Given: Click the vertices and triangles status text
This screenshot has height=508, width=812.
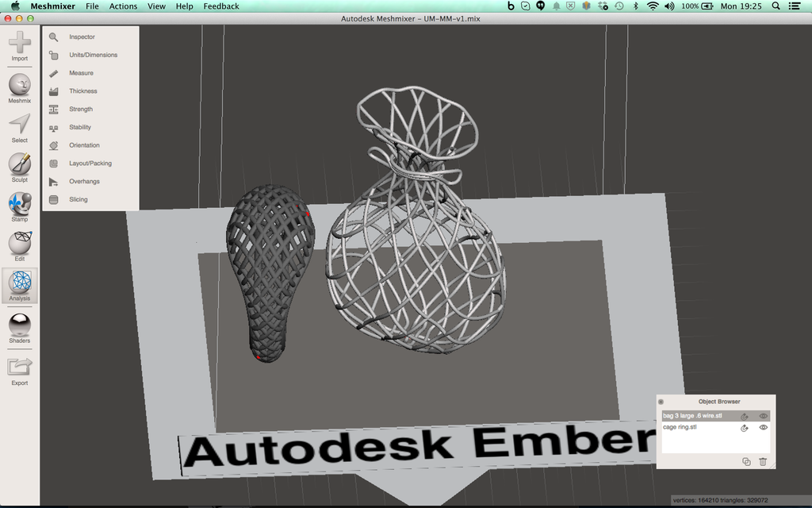Looking at the screenshot, I should point(720,500).
